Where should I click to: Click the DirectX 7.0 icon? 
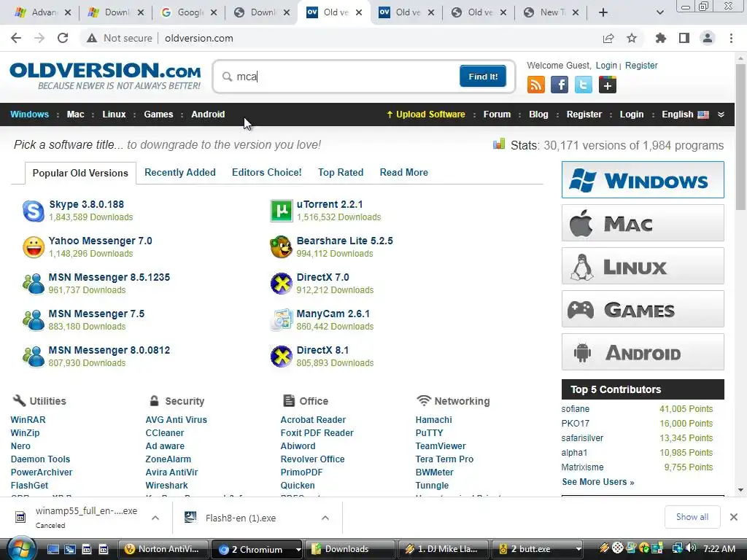(282, 284)
